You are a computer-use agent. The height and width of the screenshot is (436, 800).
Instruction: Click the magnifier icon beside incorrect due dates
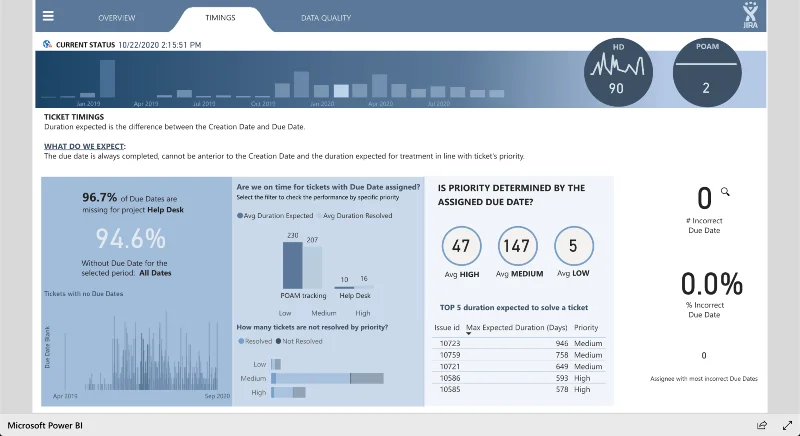725,192
